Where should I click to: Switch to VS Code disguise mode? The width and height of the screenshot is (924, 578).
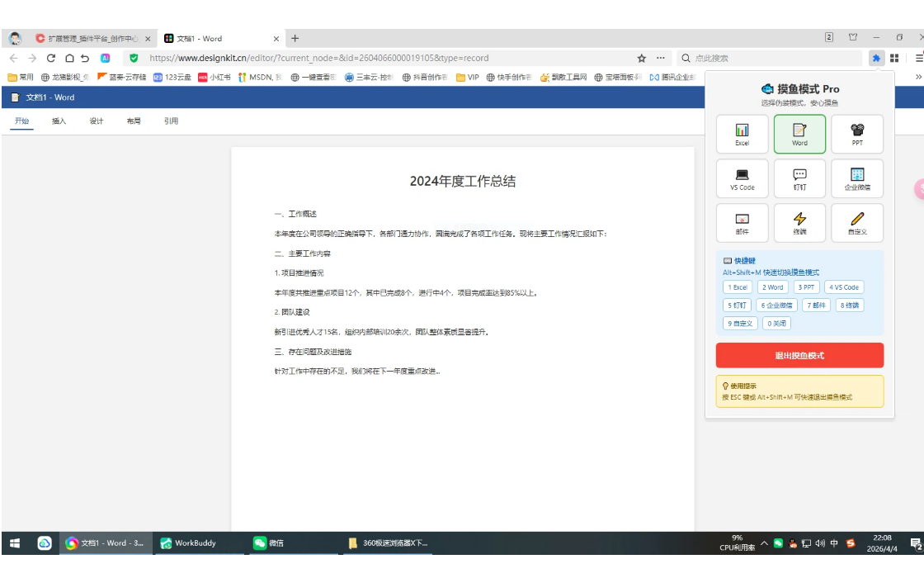coord(742,178)
